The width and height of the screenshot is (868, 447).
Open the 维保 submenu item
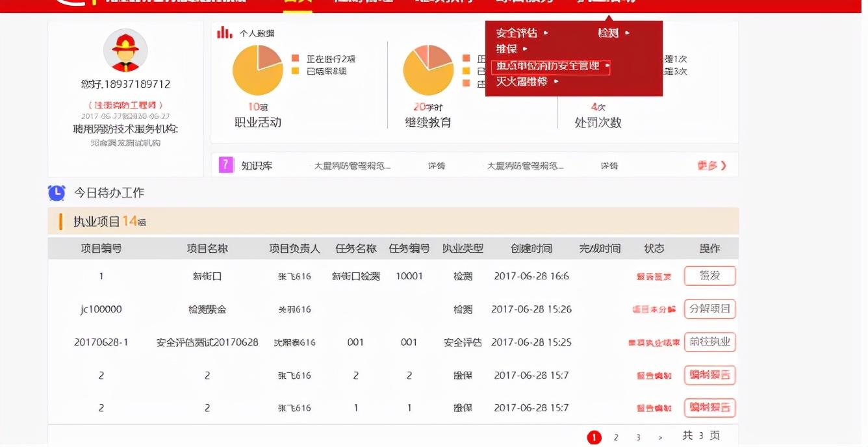click(507, 49)
